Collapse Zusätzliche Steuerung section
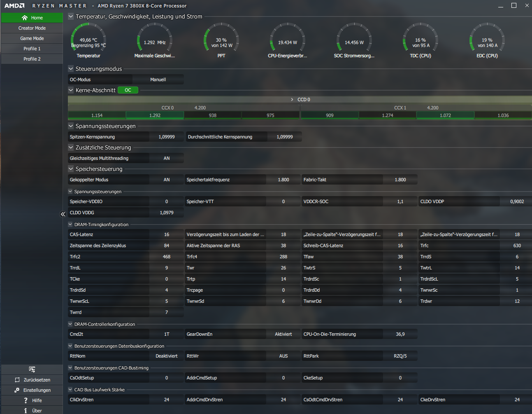The image size is (532, 414). pyautogui.click(x=71, y=147)
